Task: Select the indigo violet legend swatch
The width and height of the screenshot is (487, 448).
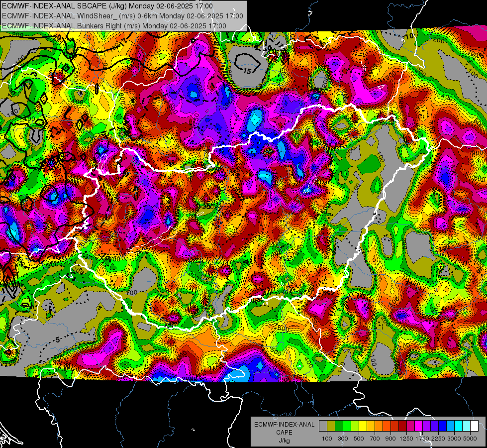Action: [x=435, y=426]
